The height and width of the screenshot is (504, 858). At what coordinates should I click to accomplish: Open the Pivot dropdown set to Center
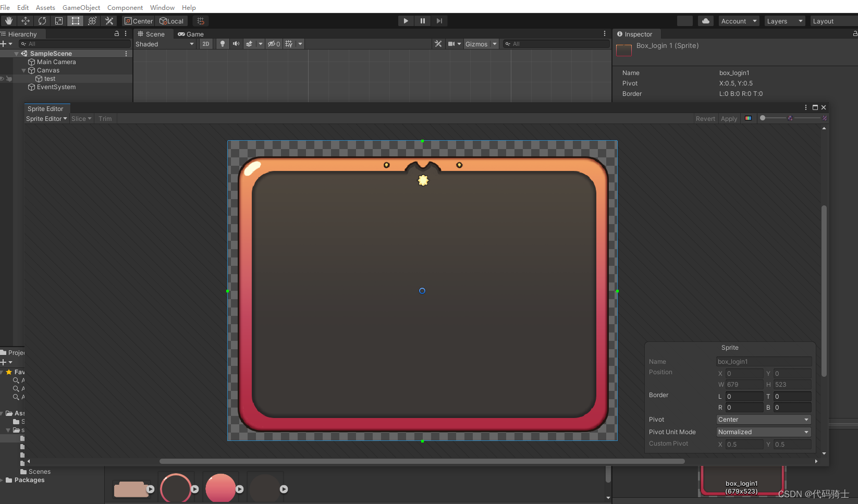(763, 420)
